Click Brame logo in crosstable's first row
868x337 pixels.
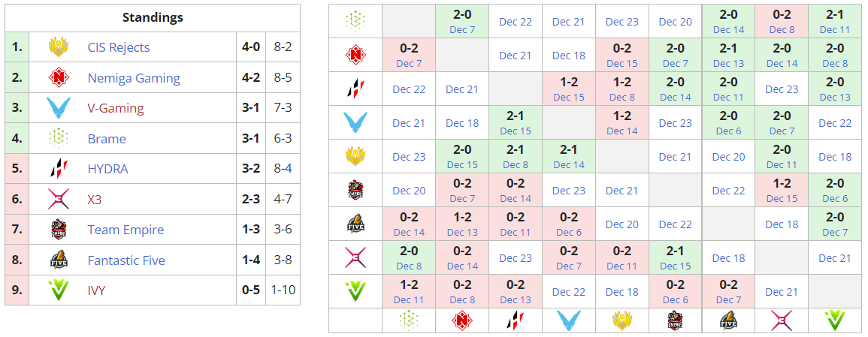[355, 21]
